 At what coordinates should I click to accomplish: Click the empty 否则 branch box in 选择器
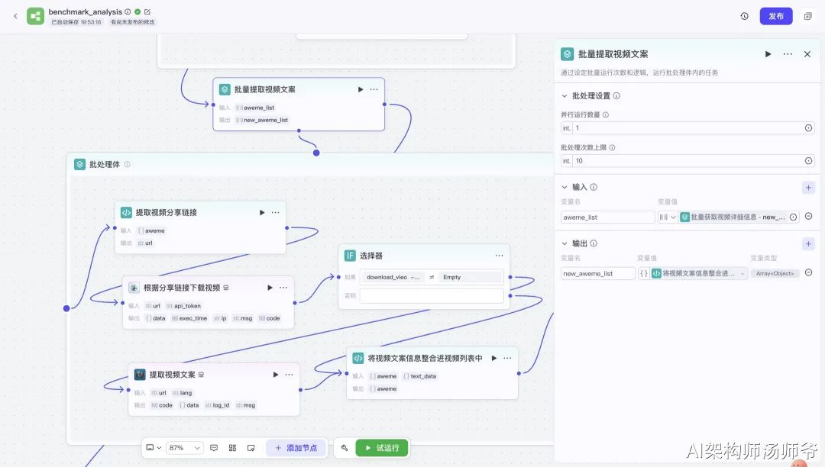click(431, 296)
